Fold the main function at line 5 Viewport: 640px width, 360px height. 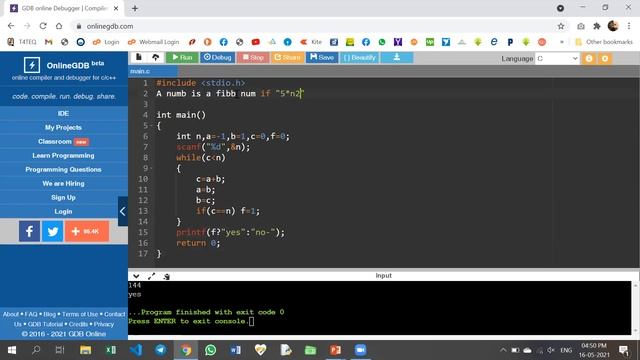151,126
